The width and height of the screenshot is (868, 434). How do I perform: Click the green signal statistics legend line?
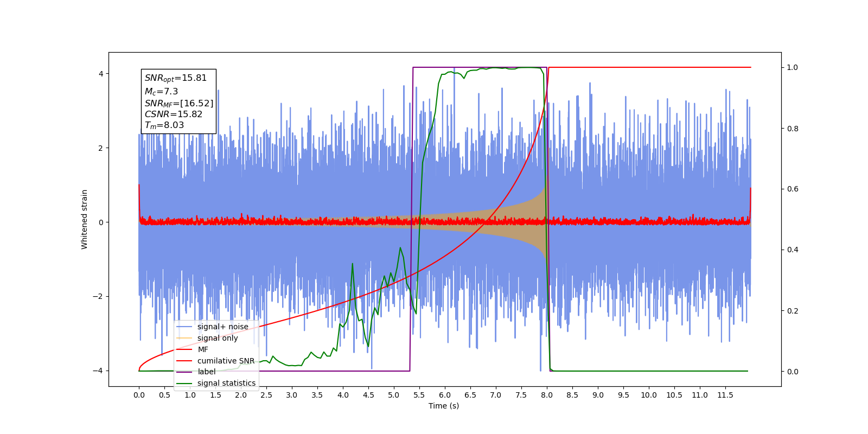click(184, 383)
